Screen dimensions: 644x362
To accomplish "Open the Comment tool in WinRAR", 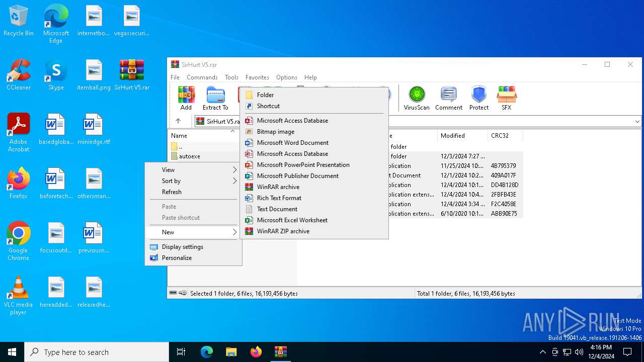I will coord(448,98).
